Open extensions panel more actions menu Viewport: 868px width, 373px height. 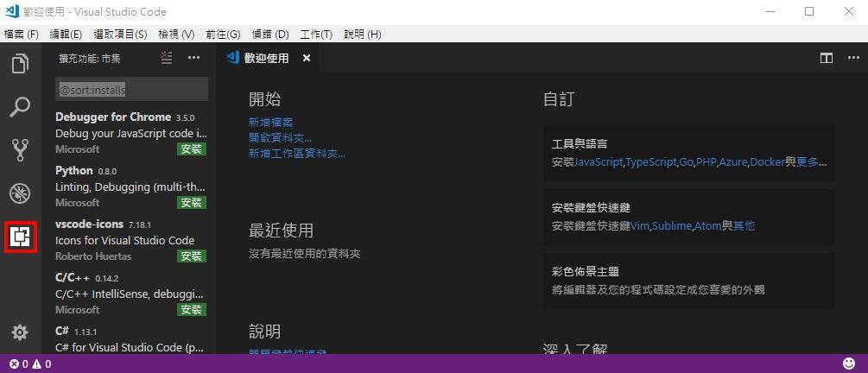coord(193,58)
